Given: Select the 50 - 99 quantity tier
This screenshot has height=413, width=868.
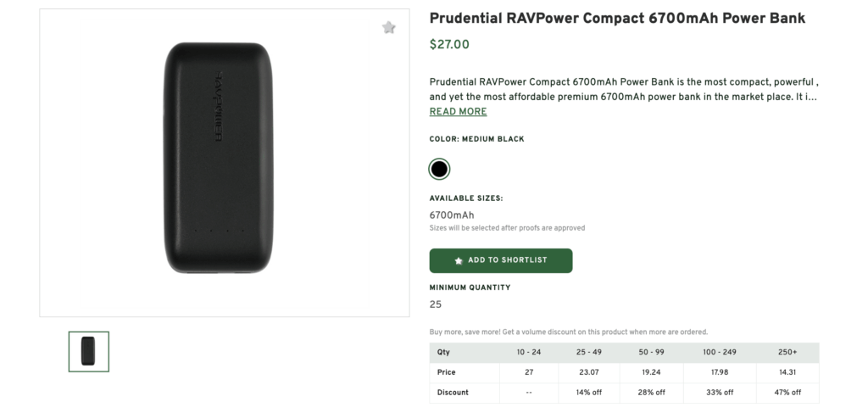Looking at the screenshot, I should [x=651, y=352].
